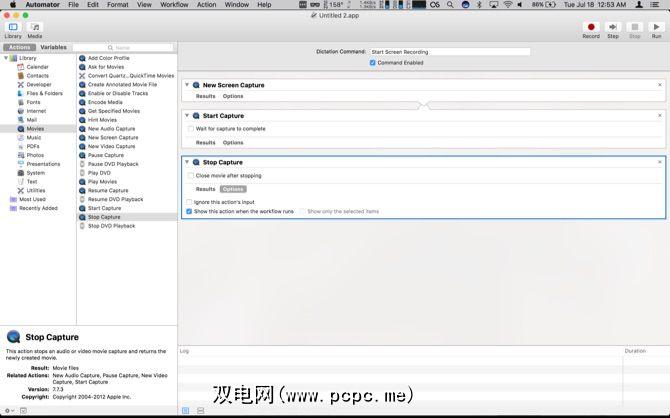This screenshot has width=670, height=418.
Task: Remove the New Screen Capture action
Action: (x=660, y=85)
